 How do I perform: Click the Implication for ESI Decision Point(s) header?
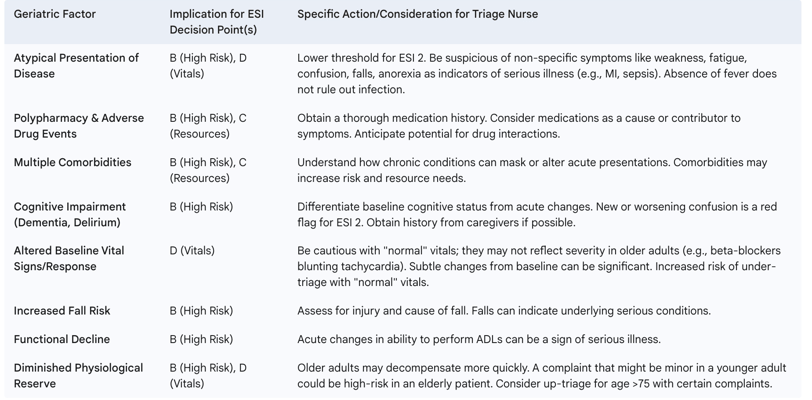tap(216, 22)
